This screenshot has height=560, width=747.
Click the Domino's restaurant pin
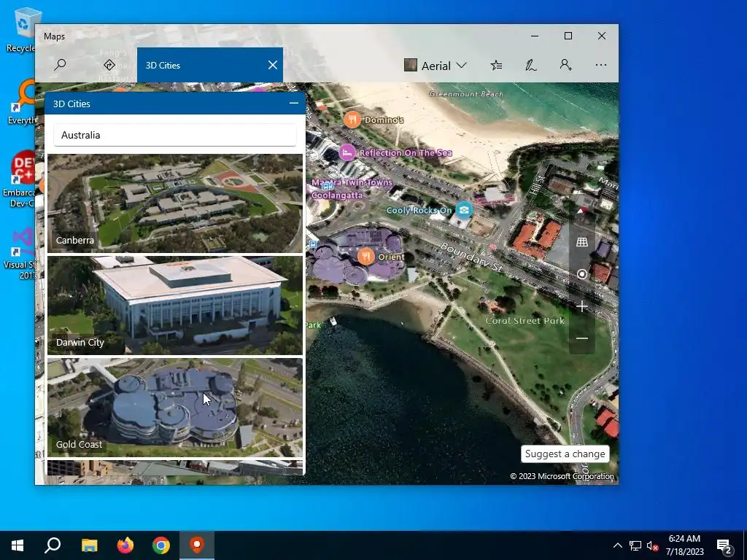(352, 119)
